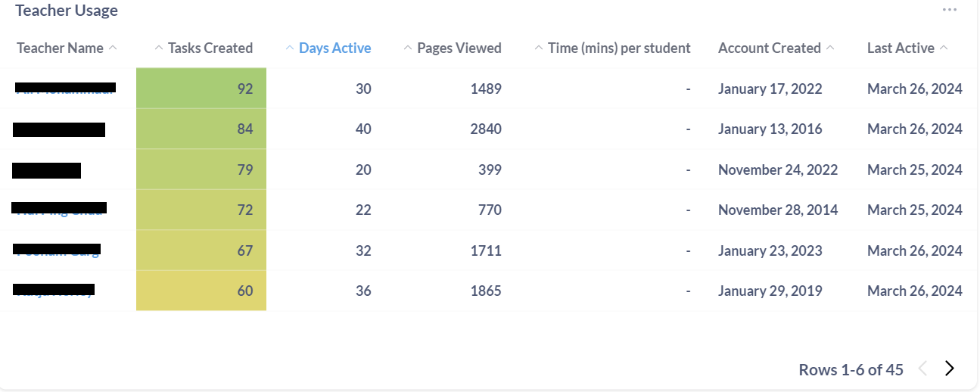This screenshot has height=392, width=980.
Task: Click Account Created column sort arrow
Action: click(x=830, y=48)
